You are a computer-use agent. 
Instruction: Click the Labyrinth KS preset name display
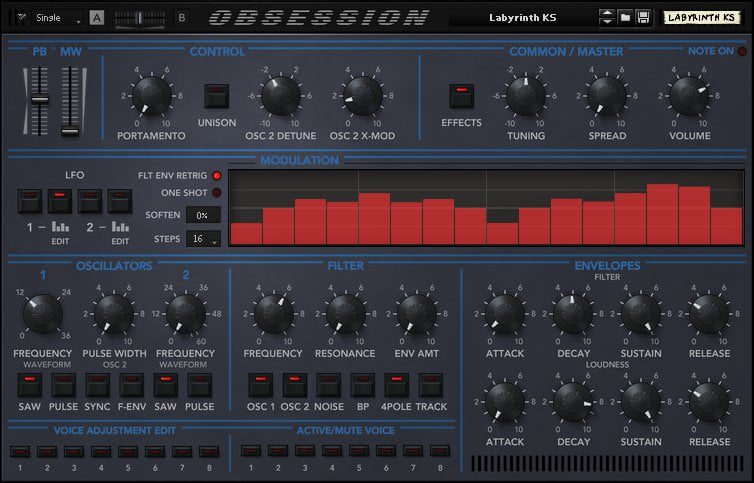[x=523, y=18]
